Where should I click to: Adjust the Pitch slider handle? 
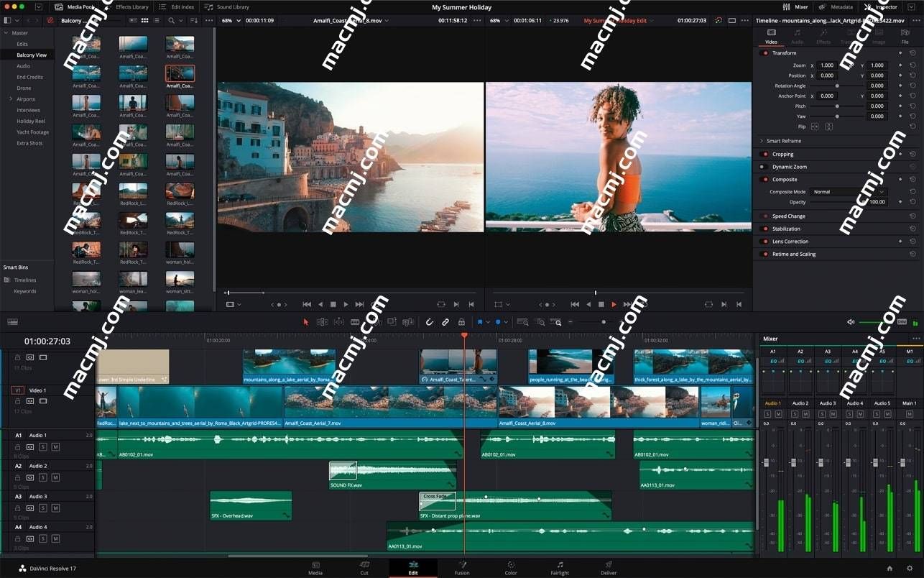point(836,106)
